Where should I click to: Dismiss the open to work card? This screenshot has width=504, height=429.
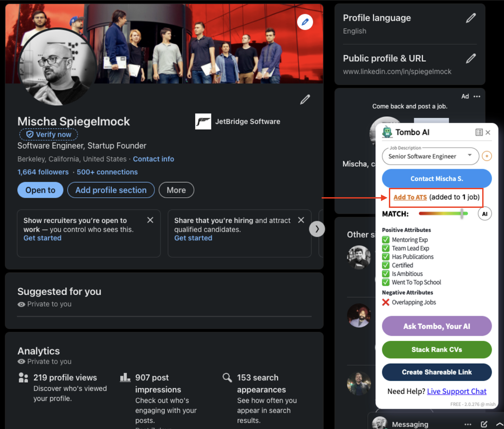click(x=150, y=220)
